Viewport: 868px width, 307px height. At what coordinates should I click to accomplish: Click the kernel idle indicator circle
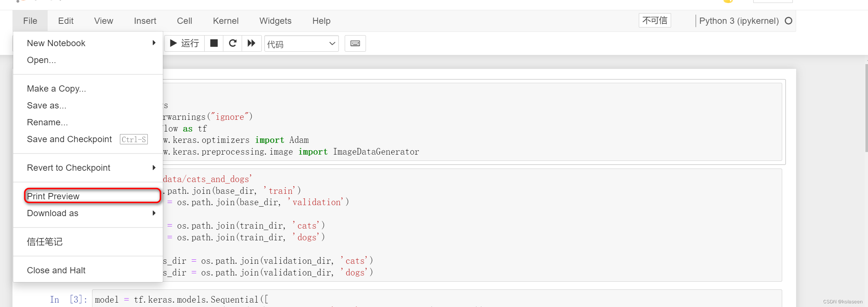pyautogui.click(x=788, y=21)
